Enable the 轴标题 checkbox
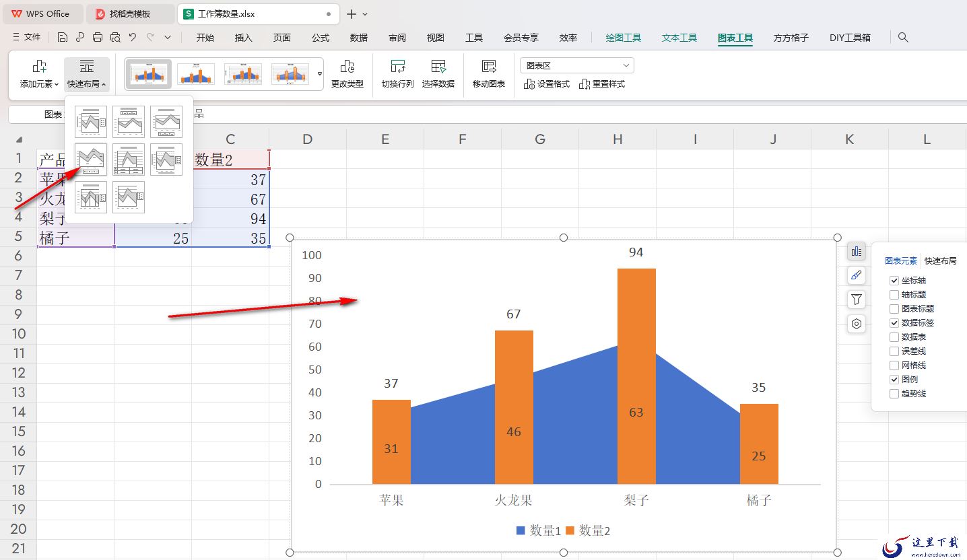This screenshot has width=967, height=560. [x=894, y=295]
